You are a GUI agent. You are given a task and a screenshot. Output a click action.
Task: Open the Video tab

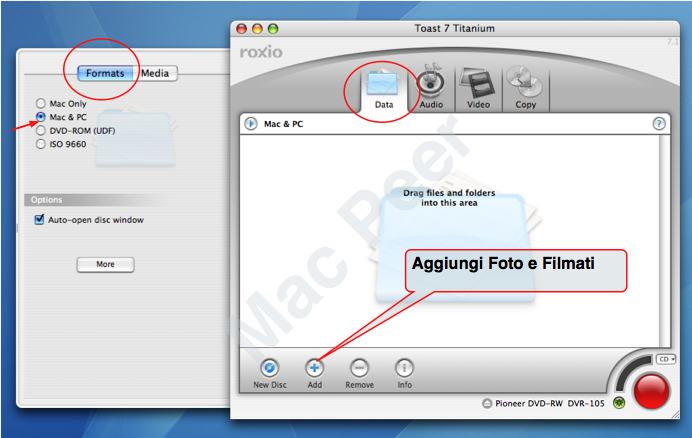pyautogui.click(x=478, y=90)
